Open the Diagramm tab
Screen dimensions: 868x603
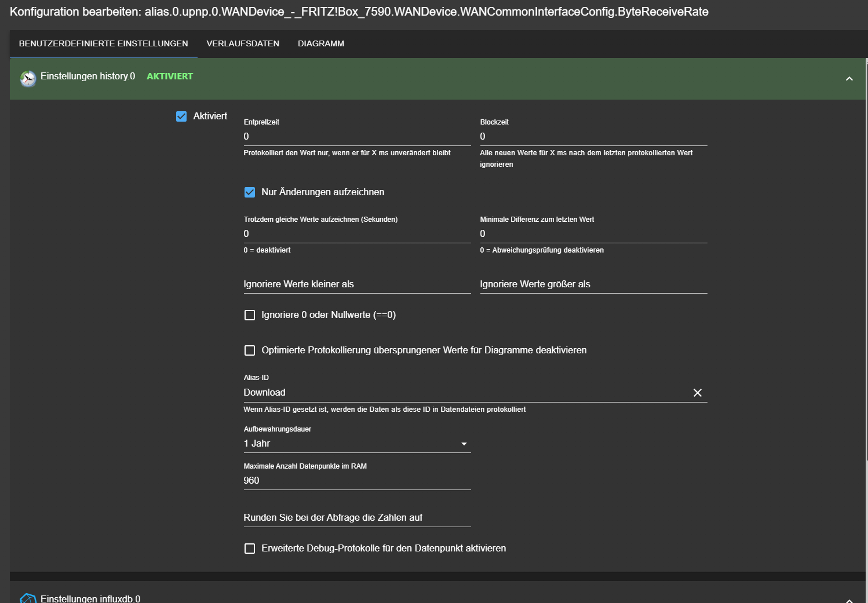pos(320,43)
